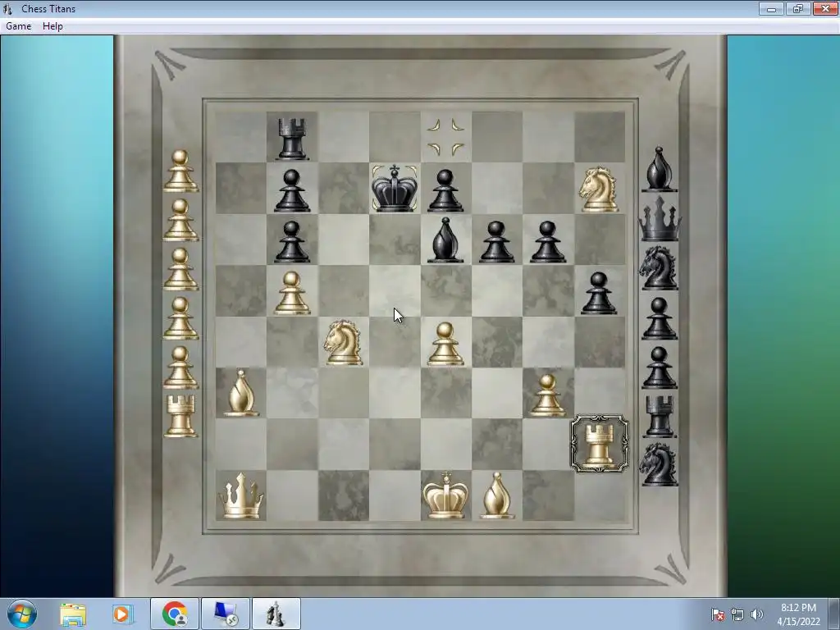This screenshot has width=840, height=630.
Task: Click the black pawn on b6
Action: click(x=292, y=242)
